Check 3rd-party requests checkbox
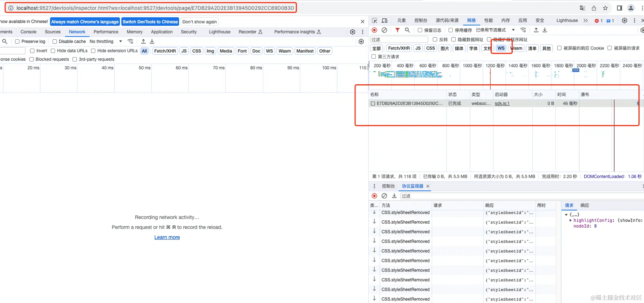 (x=75, y=59)
